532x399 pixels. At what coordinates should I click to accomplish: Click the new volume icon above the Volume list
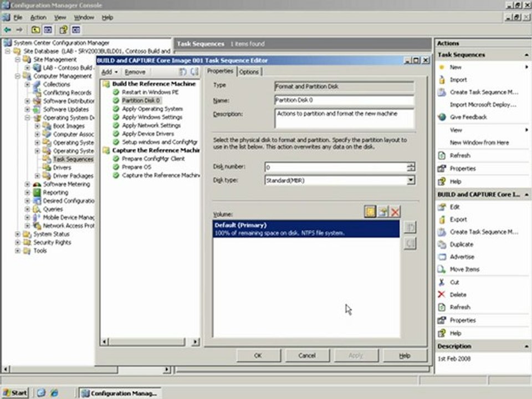[370, 212]
